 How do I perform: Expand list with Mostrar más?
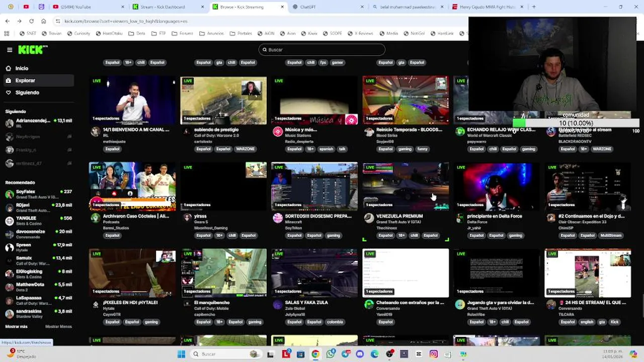click(16, 326)
